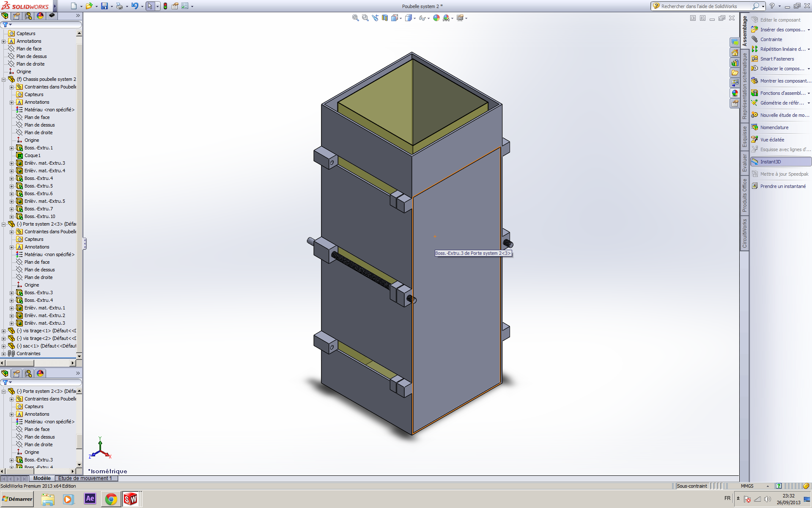Open the Design Library icon in task pane
This screenshot has height=508, width=812.
click(x=735, y=63)
